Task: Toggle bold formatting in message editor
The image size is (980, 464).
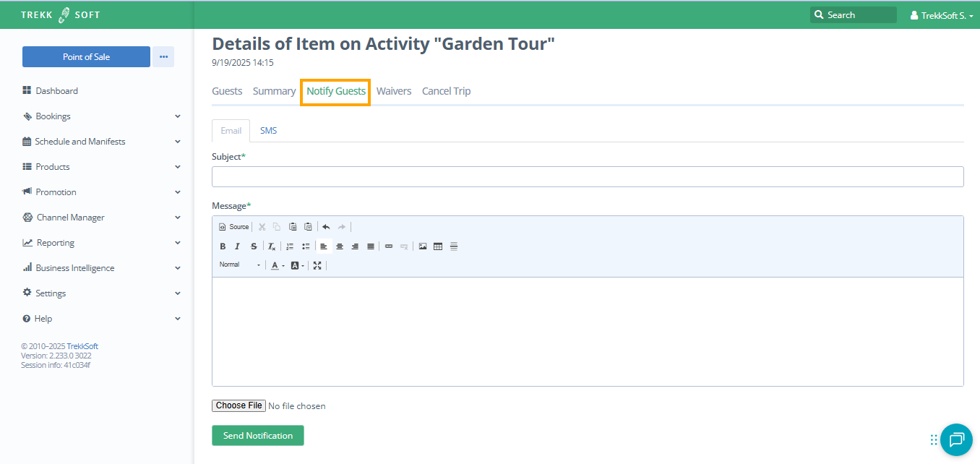Action: click(223, 246)
